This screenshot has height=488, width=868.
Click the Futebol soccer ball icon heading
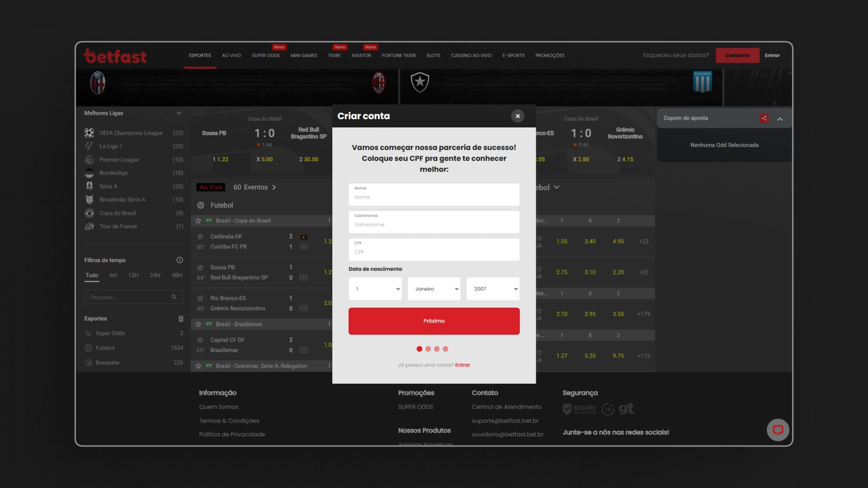[201, 205]
